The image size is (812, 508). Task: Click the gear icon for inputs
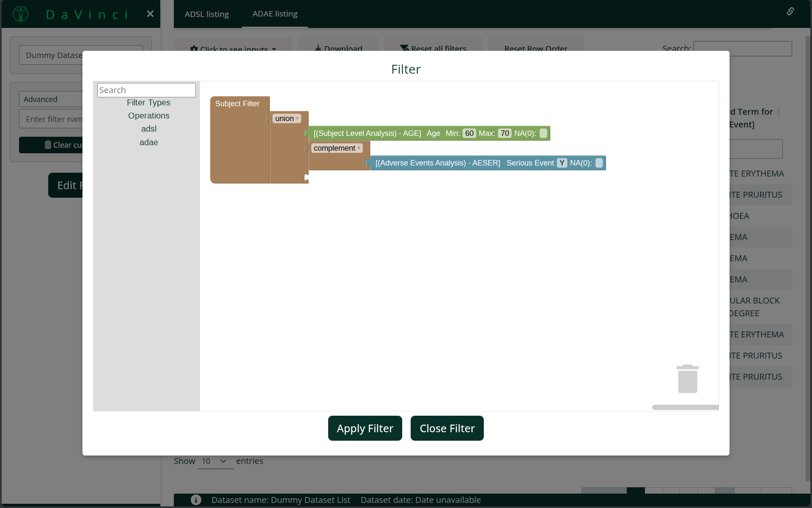[x=194, y=49]
